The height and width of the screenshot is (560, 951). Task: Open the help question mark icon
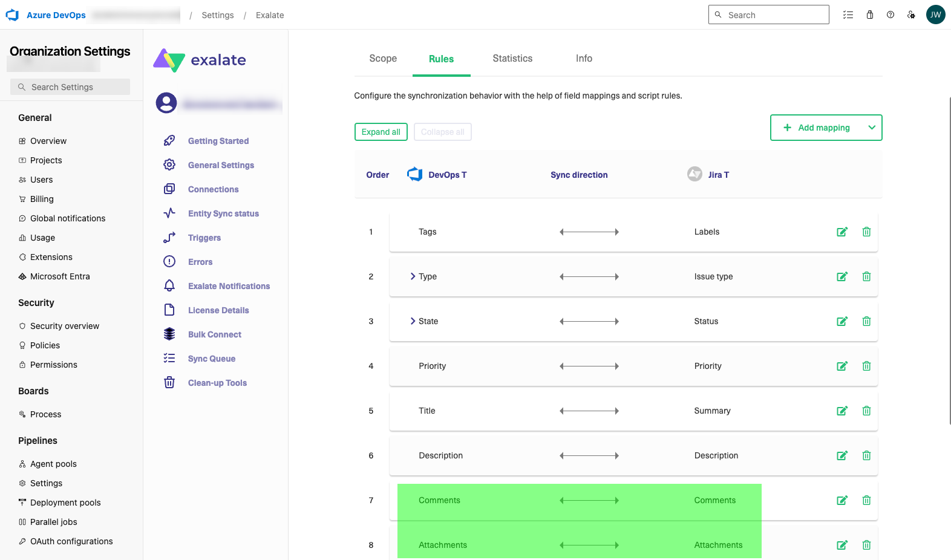(891, 15)
